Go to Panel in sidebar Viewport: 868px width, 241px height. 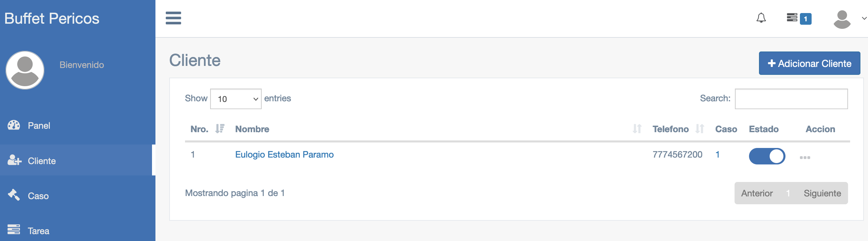point(39,126)
